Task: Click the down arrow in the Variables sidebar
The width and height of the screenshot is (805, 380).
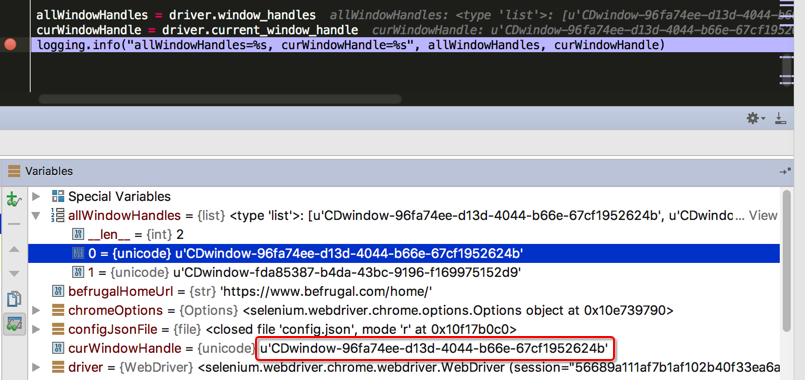Action: (x=14, y=273)
